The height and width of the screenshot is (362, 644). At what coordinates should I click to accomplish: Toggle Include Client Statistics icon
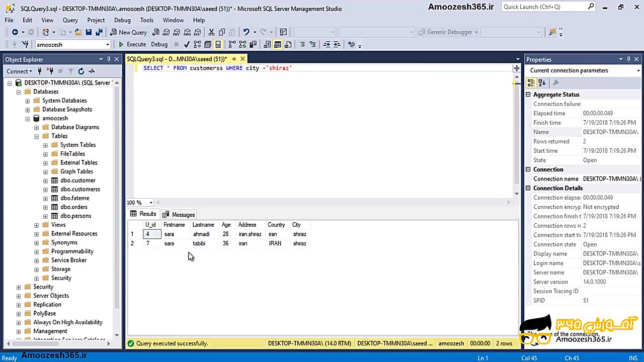(x=253, y=44)
